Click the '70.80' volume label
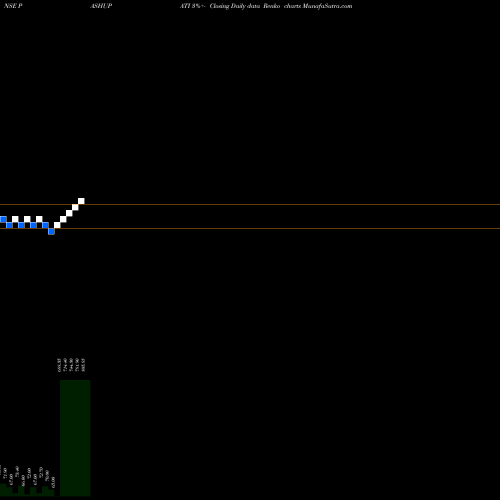500x500 pixels. coord(47,476)
